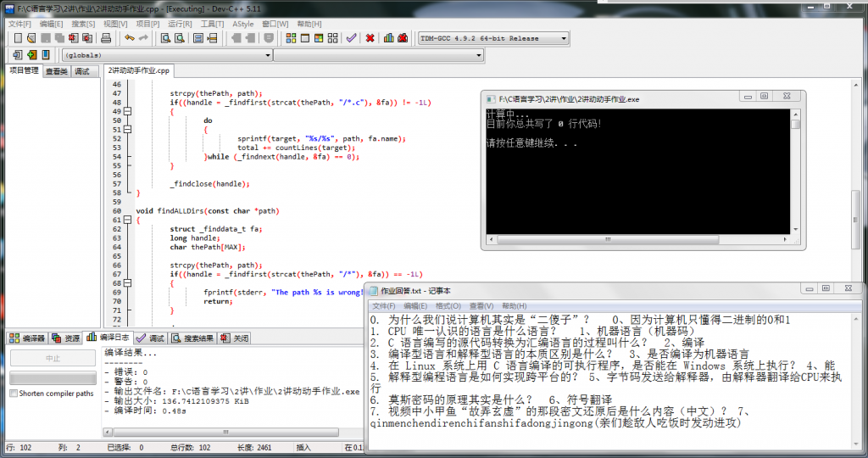This screenshot has height=458, width=868.
Task: Open the 文件[F] menu in Dev-C++
Action: 19,24
